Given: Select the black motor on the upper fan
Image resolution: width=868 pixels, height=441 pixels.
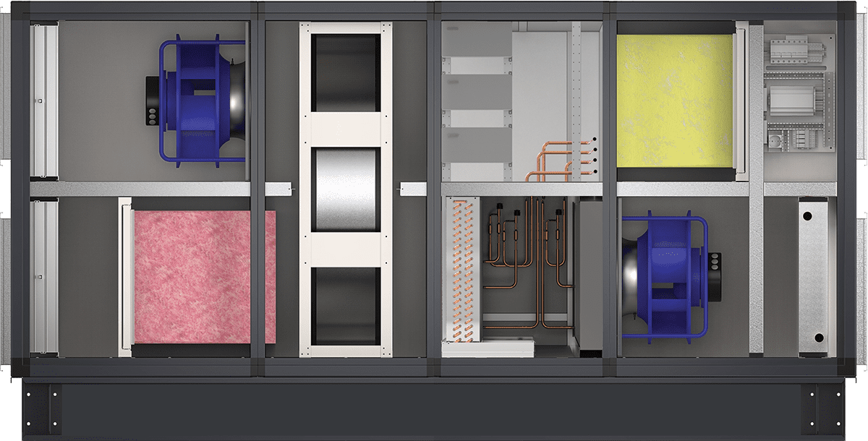Looking at the screenshot, I should [x=153, y=100].
